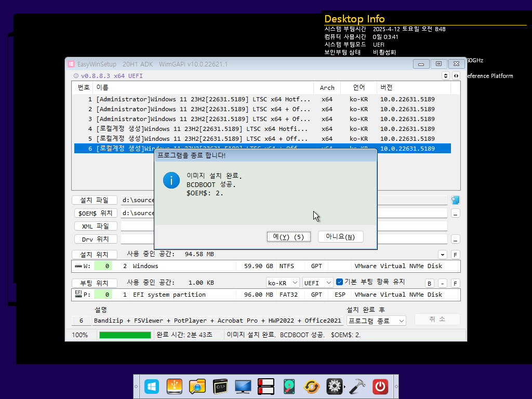Select image row 3 in the list
The height and width of the screenshot is (399, 532).
(x=262, y=119)
